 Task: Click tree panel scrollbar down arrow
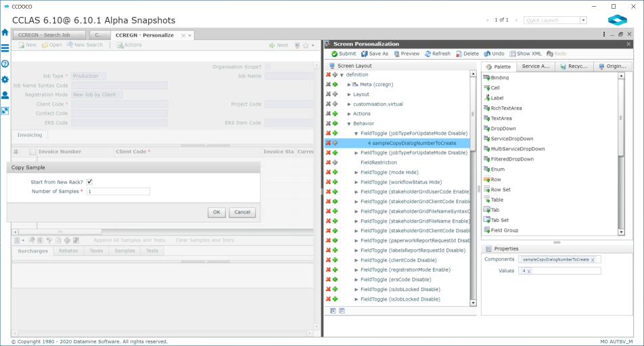pos(473,303)
